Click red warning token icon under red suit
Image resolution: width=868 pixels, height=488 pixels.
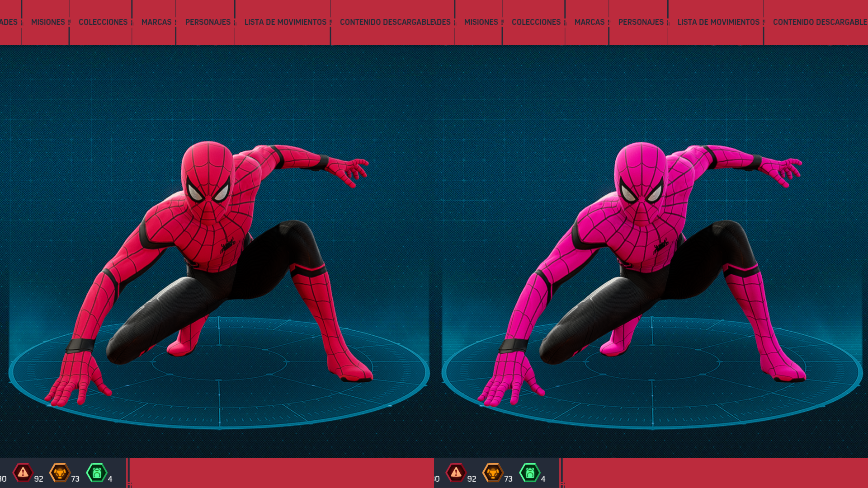click(x=23, y=473)
